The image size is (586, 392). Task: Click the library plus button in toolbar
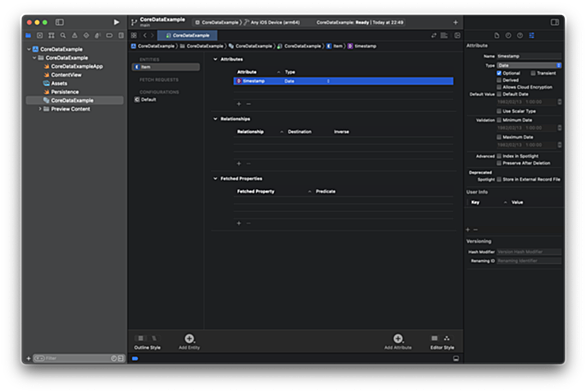(455, 22)
